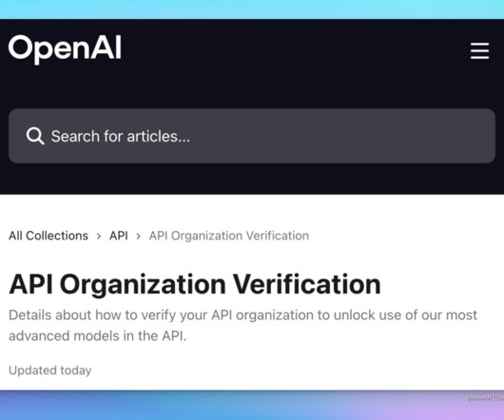The height and width of the screenshot is (420, 504).
Task: Focus the Search for articles field
Action: (x=252, y=136)
